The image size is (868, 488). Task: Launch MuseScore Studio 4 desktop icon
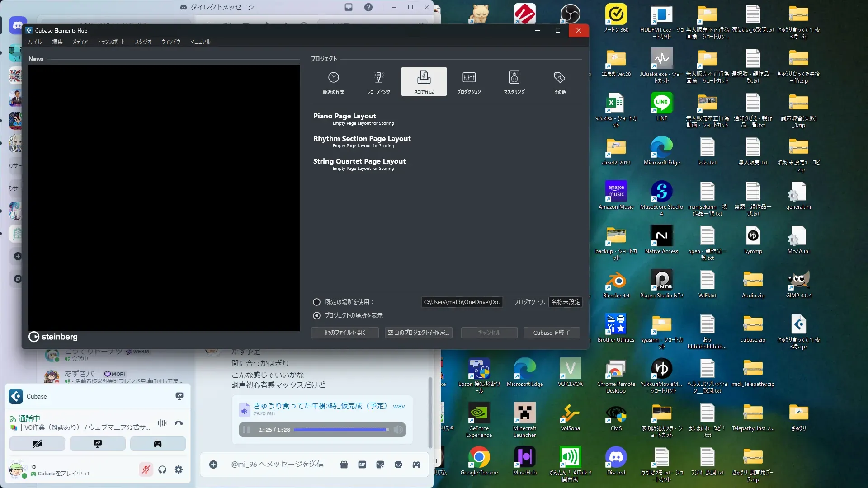(x=661, y=192)
